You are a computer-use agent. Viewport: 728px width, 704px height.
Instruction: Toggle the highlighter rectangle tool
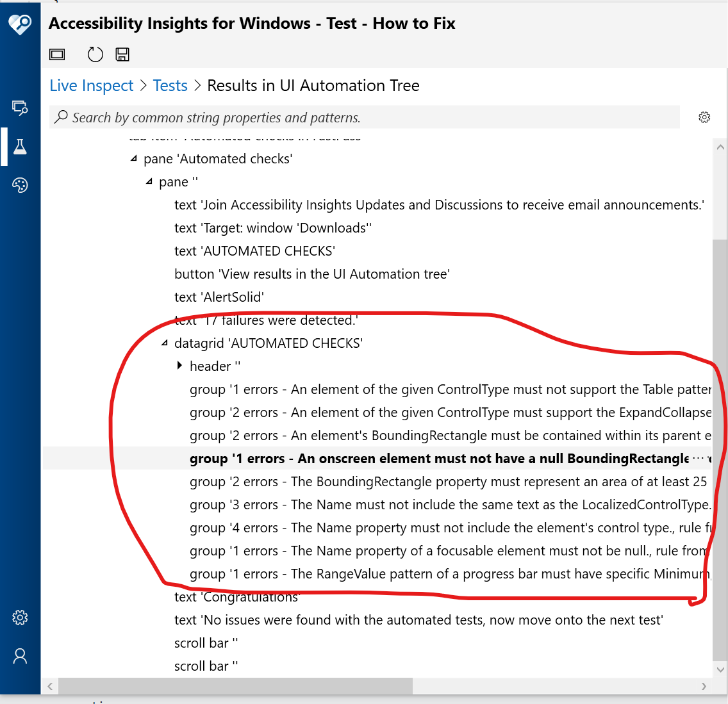point(56,54)
